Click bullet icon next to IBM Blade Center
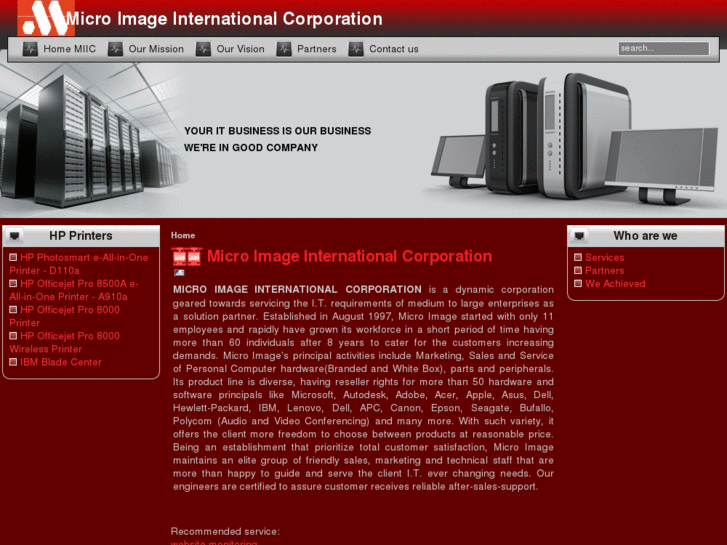727x545 pixels. point(13,362)
